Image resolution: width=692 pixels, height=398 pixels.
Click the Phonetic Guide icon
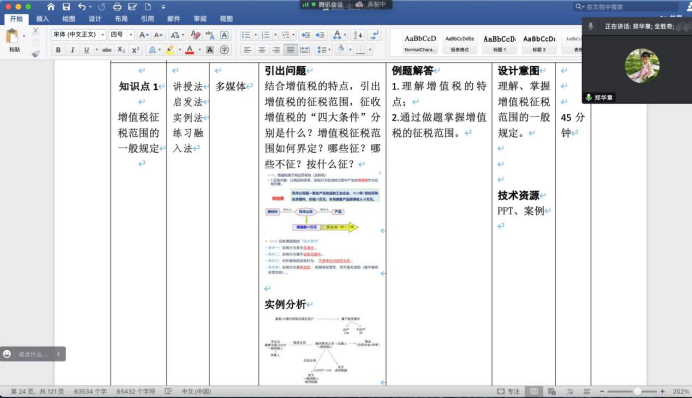[x=210, y=35]
